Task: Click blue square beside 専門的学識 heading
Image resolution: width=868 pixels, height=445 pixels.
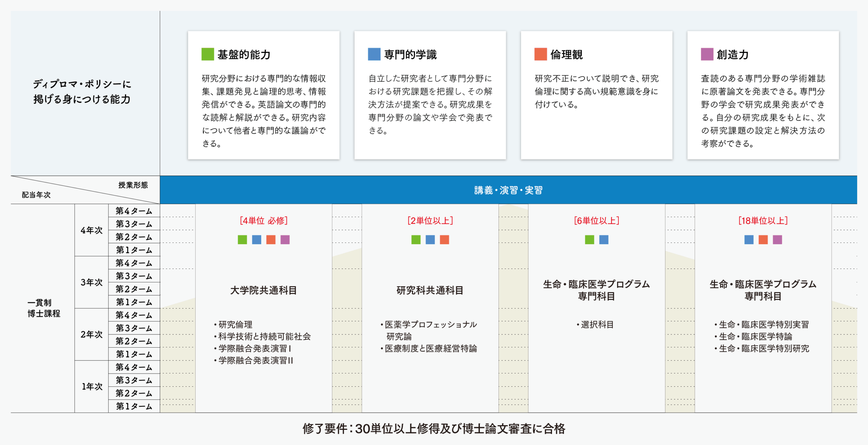Action: [x=374, y=54]
